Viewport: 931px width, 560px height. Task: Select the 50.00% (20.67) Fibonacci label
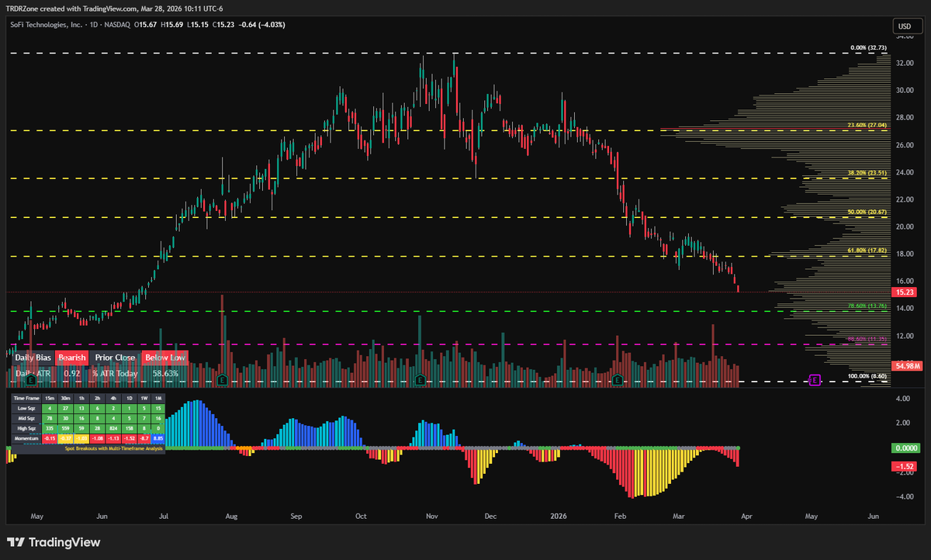click(867, 212)
